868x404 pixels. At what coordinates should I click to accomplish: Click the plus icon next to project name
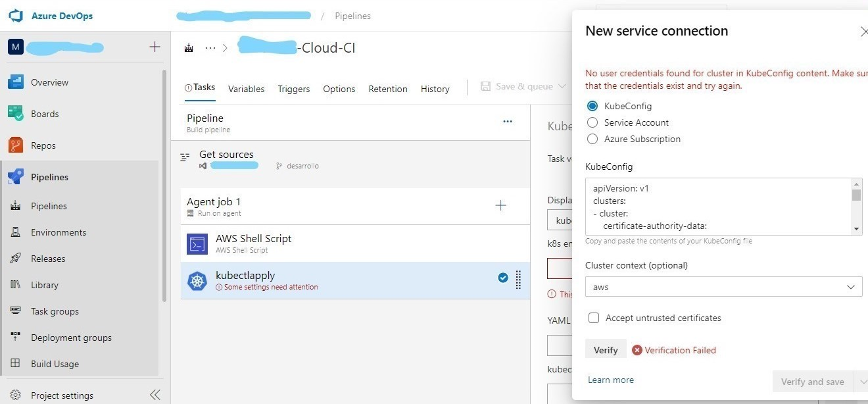155,47
